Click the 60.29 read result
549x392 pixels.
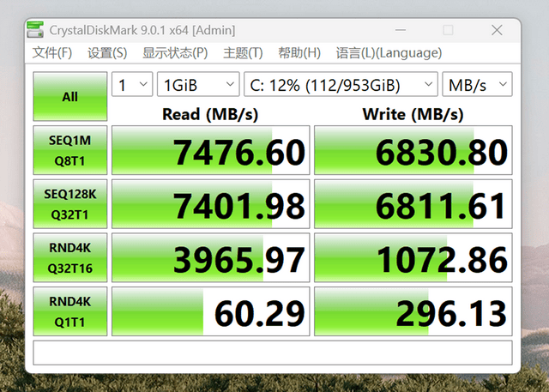coord(211,311)
